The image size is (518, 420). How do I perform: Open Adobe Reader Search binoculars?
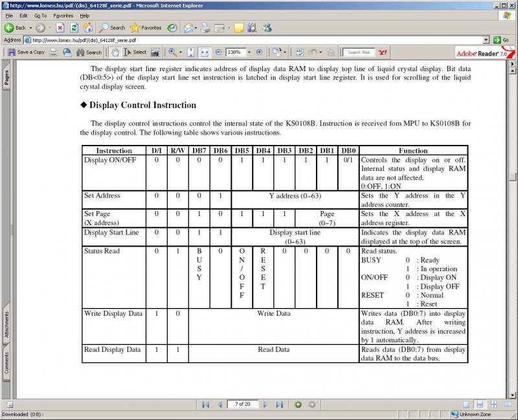coord(89,52)
